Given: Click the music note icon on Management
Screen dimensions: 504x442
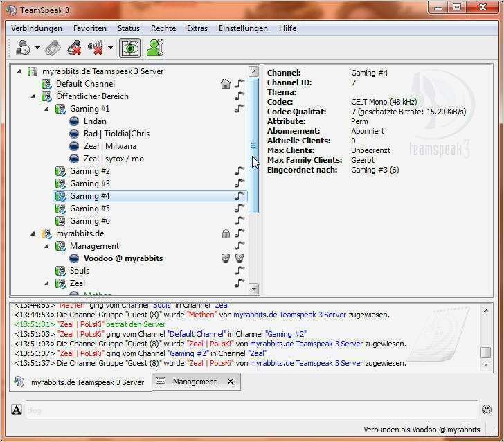Looking at the screenshot, I should (240, 246).
